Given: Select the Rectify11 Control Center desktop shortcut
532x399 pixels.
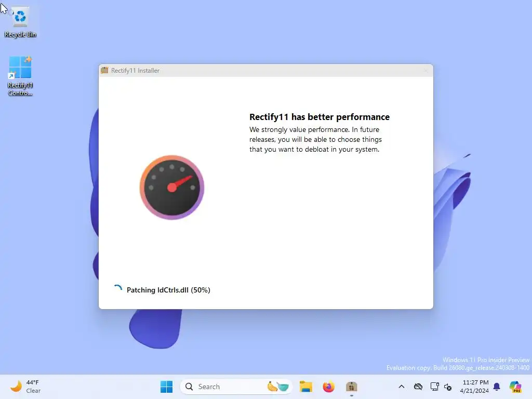Looking at the screenshot, I should coord(20,76).
